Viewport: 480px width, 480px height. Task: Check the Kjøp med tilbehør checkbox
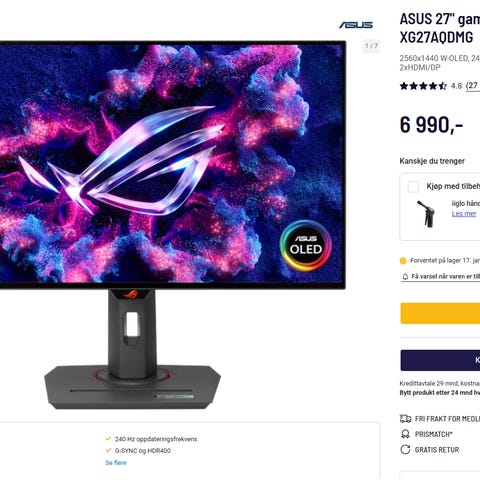[413, 187]
